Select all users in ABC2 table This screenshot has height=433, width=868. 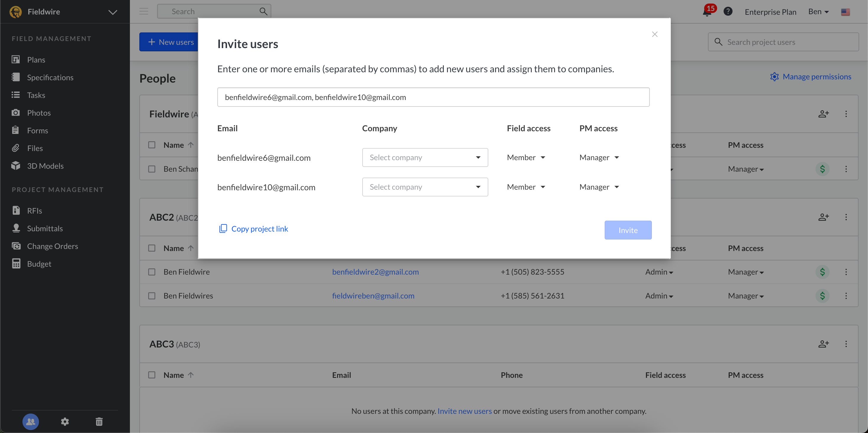[x=152, y=248]
